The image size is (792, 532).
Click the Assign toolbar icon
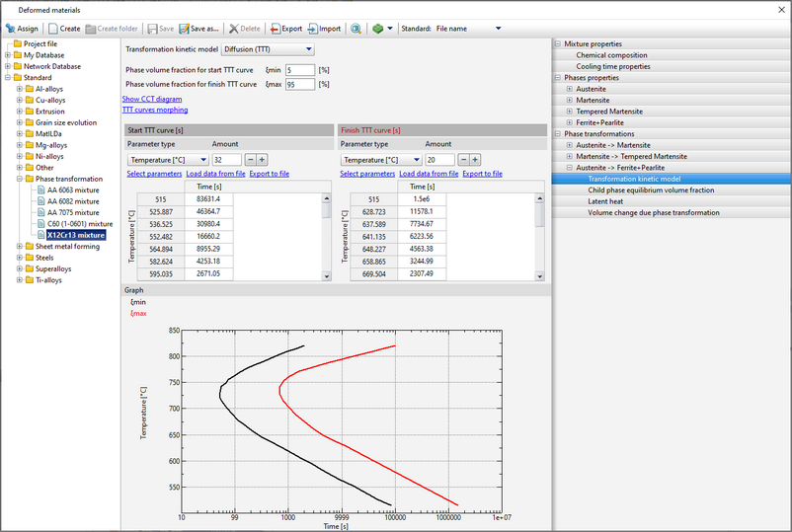[11, 29]
